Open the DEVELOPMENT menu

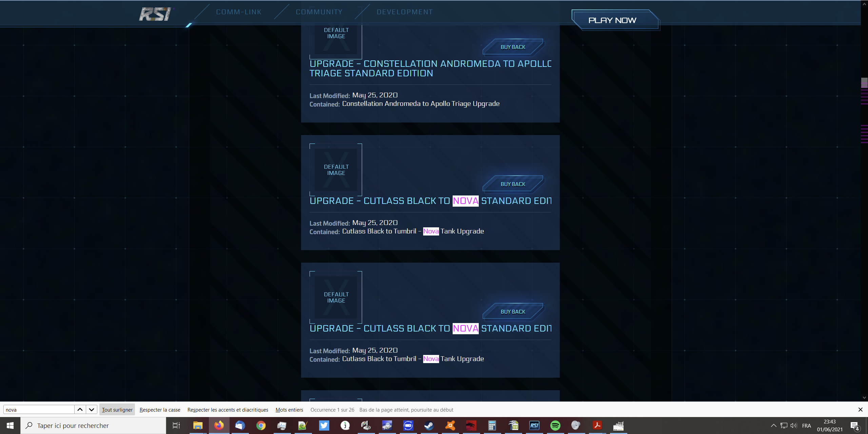click(405, 12)
